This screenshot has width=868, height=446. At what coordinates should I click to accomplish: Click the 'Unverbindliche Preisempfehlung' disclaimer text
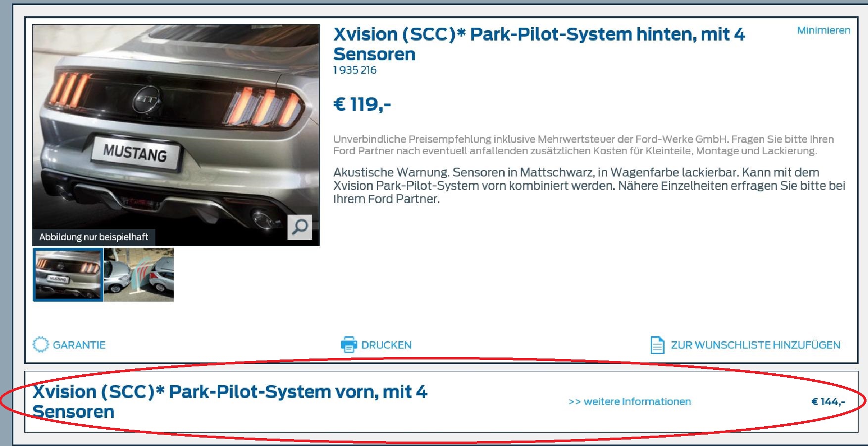[x=583, y=145]
